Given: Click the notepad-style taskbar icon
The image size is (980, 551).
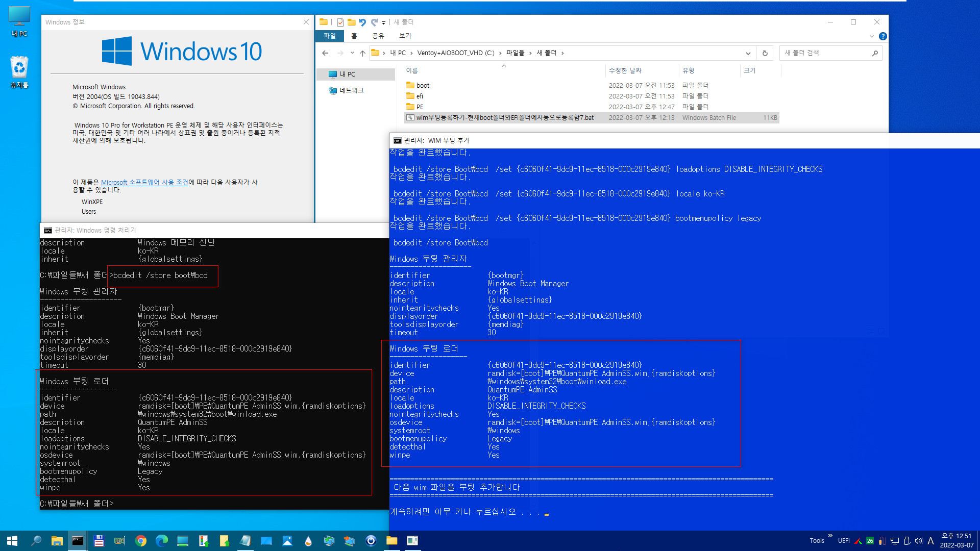Looking at the screenshot, I should tap(246, 541).
